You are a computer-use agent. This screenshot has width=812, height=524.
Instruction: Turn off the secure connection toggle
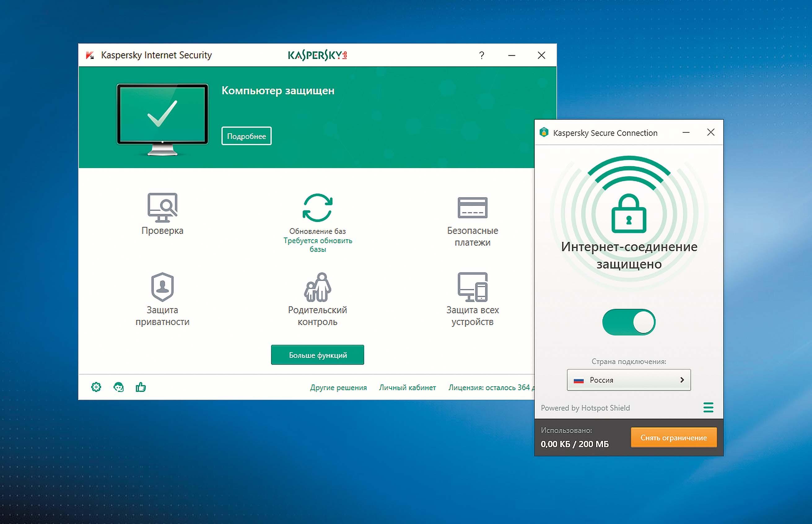628,322
